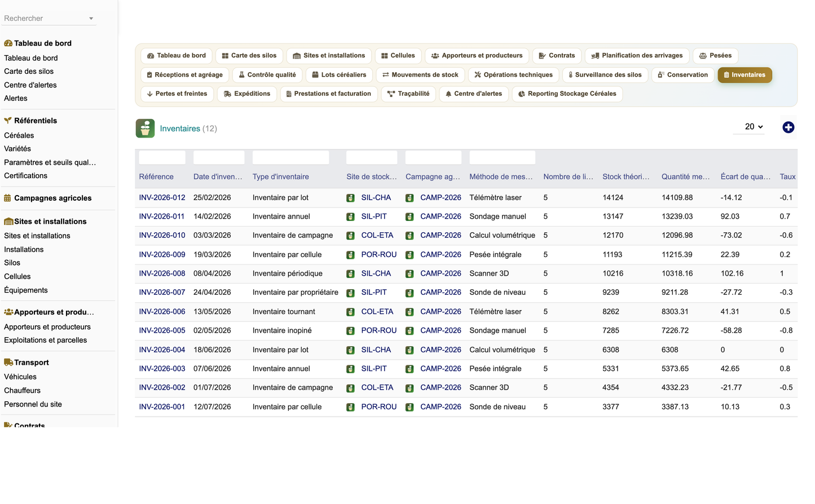Click the 'Inventaire inopiné' cell

(282, 331)
